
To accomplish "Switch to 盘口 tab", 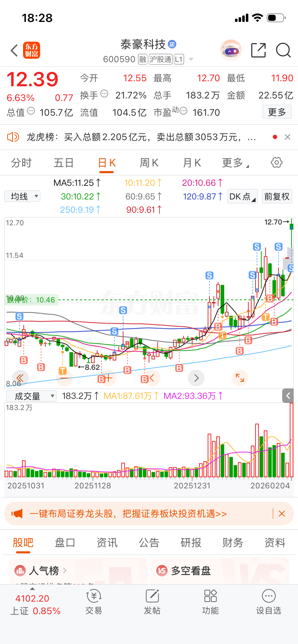I will pos(65,543).
